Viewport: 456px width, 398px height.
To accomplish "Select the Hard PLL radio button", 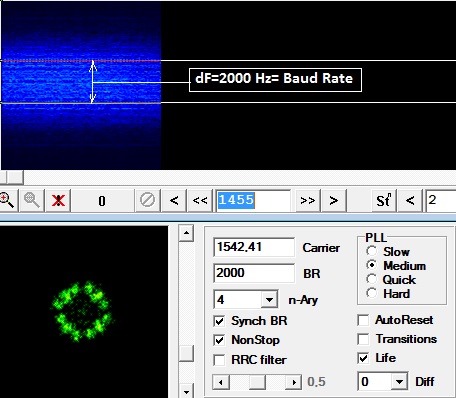I will (x=371, y=293).
